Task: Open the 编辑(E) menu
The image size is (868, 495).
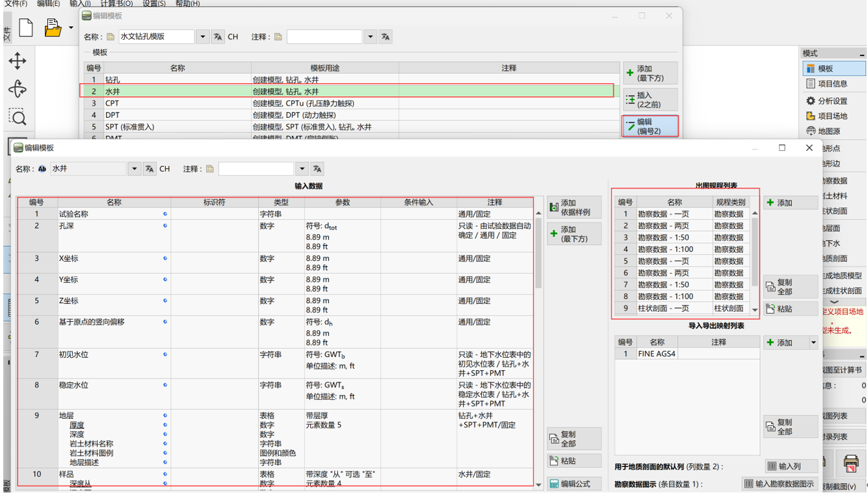Action: coord(48,3)
